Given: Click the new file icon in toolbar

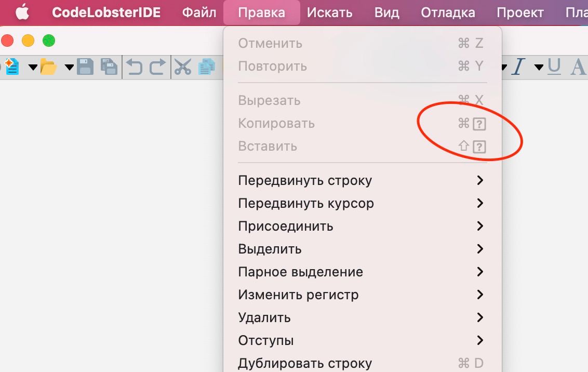Looking at the screenshot, I should pos(11,67).
